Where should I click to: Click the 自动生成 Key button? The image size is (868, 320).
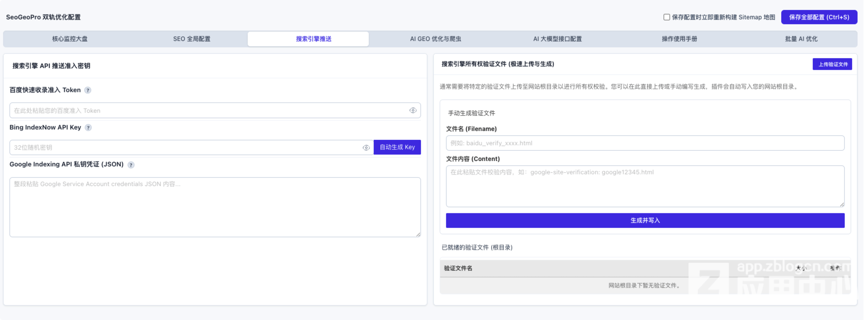pos(397,147)
